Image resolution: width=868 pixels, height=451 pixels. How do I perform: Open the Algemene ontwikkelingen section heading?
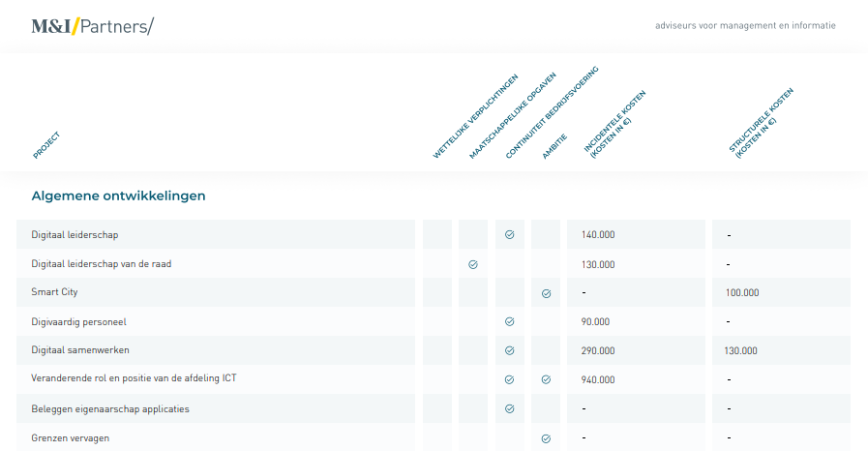118,195
